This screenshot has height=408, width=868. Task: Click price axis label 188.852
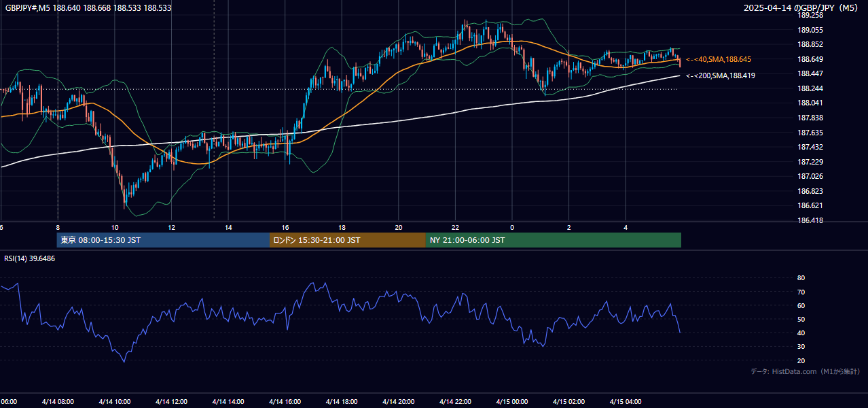coord(810,44)
